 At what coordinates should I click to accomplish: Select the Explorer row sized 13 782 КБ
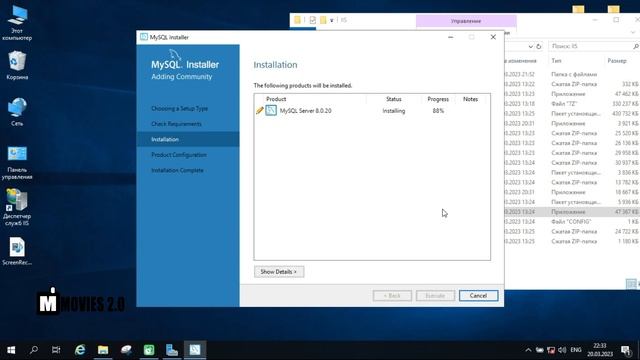pos(572,182)
